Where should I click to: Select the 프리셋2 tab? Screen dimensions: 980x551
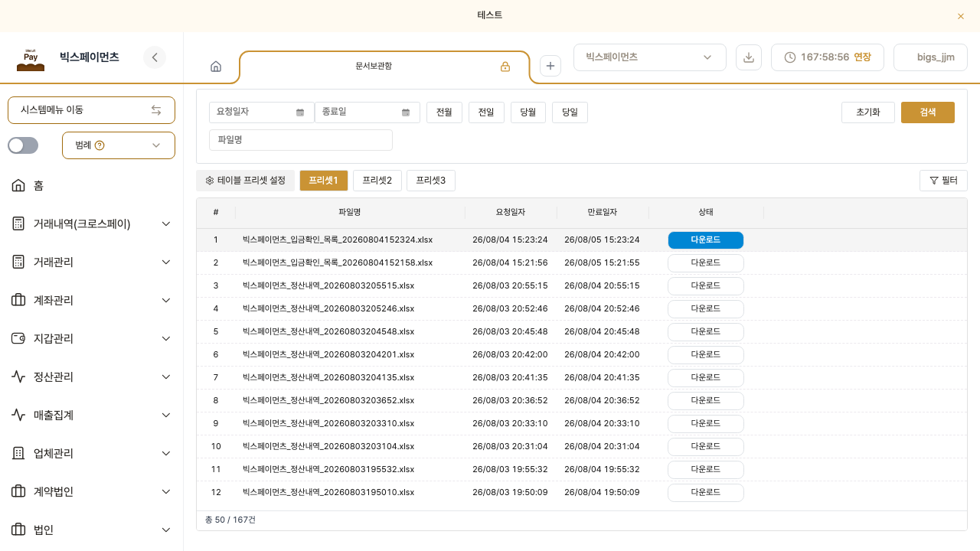[377, 181]
